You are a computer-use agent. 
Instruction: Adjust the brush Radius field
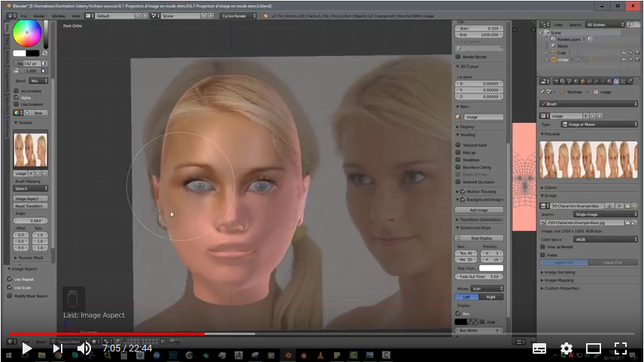click(28, 64)
